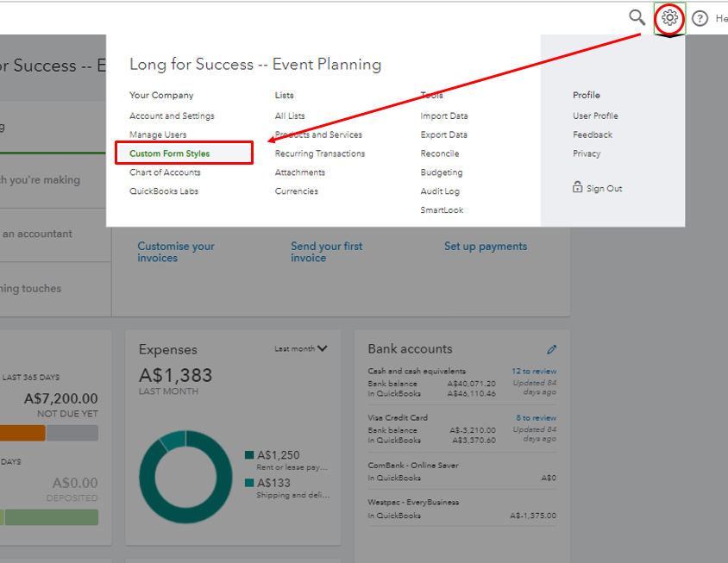The image size is (728, 563).
Task: Click "Customise your invoices" link
Action: point(176,252)
